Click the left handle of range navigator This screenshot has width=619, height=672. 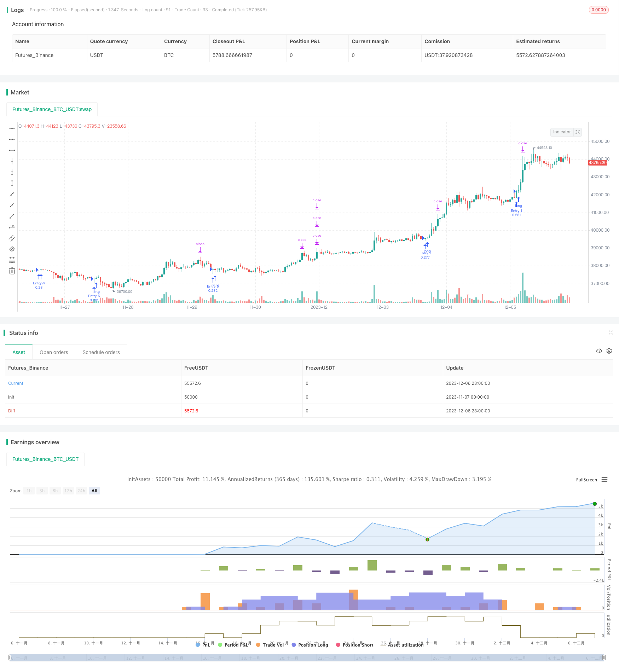(10, 658)
